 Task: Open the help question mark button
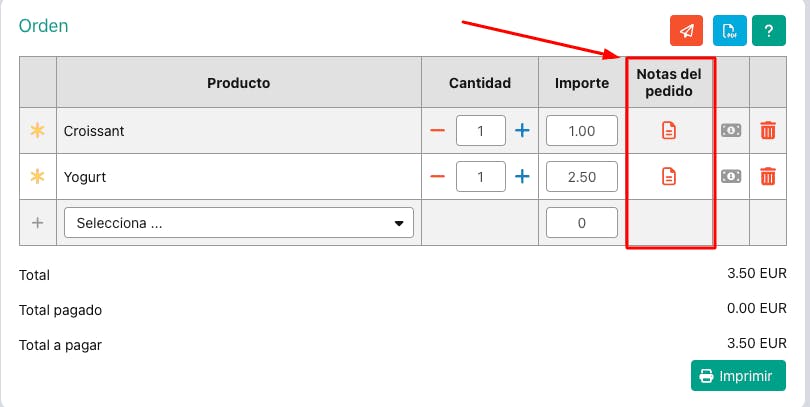pos(768,31)
